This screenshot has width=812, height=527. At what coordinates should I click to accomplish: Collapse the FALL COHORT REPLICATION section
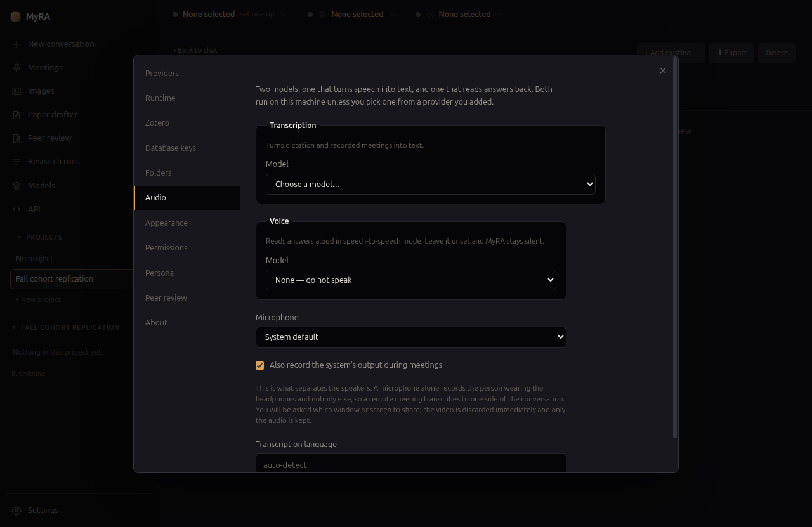(65, 327)
